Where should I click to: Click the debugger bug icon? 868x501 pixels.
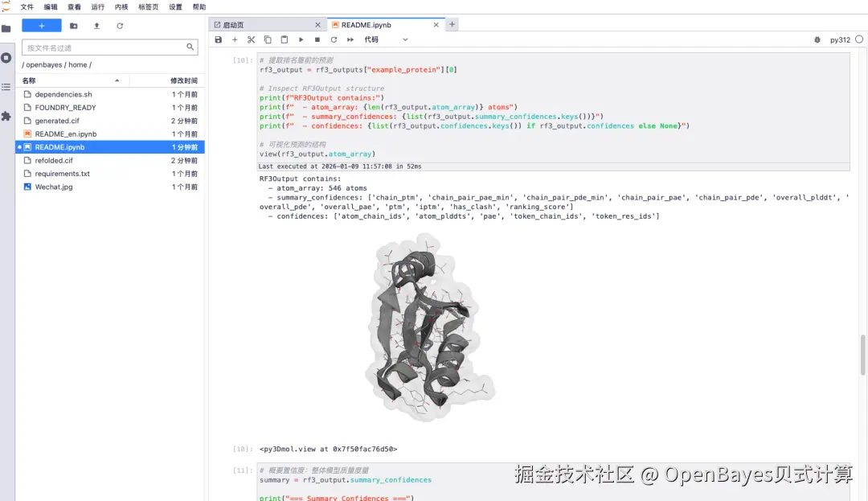pyautogui.click(x=817, y=40)
